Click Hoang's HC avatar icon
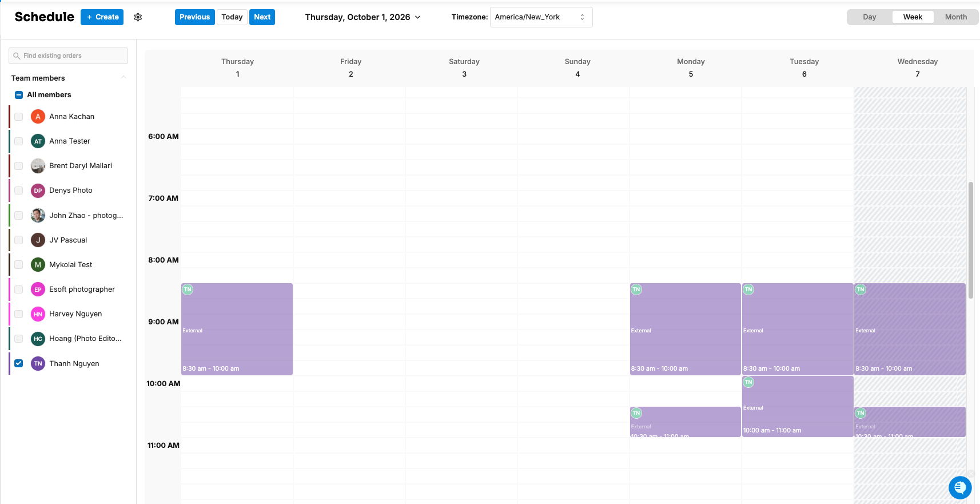 (x=38, y=339)
